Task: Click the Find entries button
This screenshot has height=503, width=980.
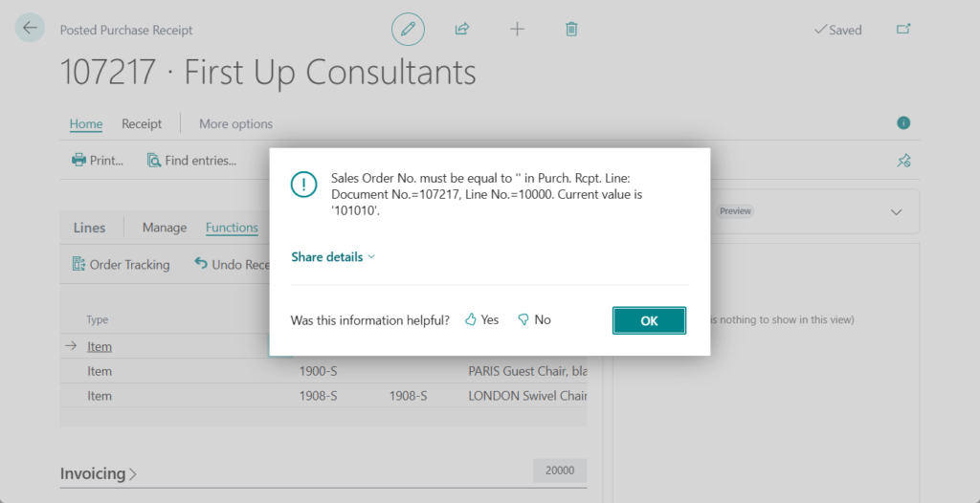Action: pos(191,161)
